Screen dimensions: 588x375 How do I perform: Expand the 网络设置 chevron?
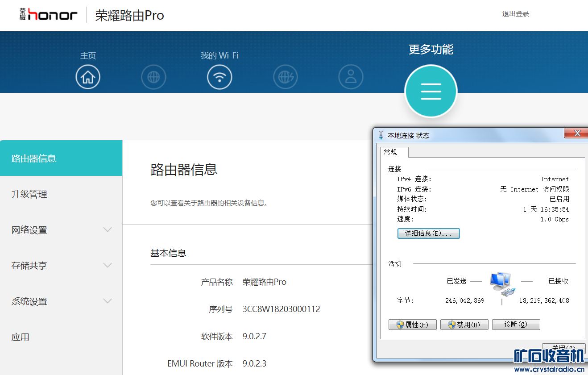tap(108, 229)
